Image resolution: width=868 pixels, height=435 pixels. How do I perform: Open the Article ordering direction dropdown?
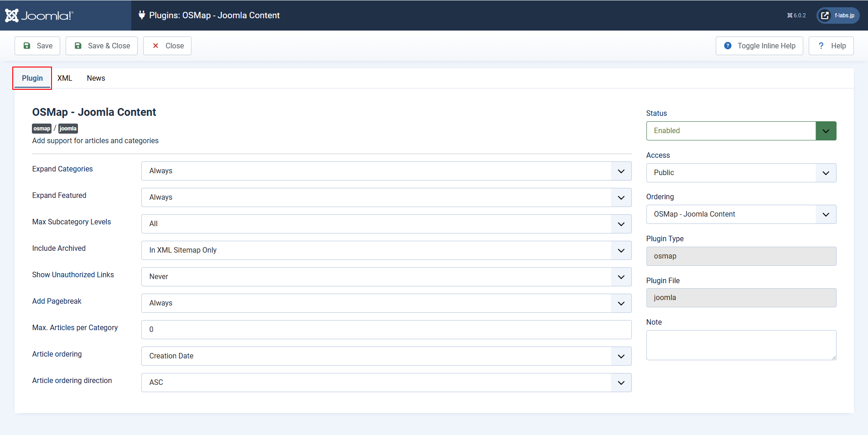click(x=386, y=383)
